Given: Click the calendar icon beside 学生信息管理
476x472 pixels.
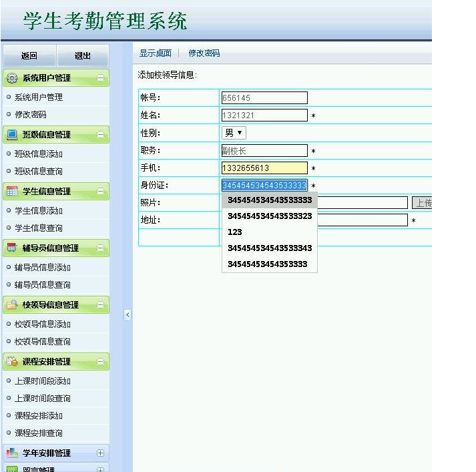Looking at the screenshot, I should 12,191.
